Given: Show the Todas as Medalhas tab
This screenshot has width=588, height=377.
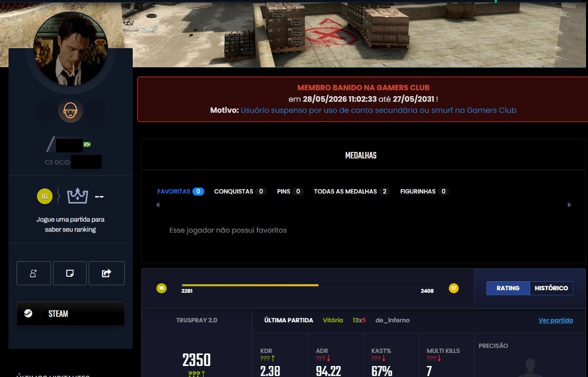Looking at the screenshot, I should 352,192.
